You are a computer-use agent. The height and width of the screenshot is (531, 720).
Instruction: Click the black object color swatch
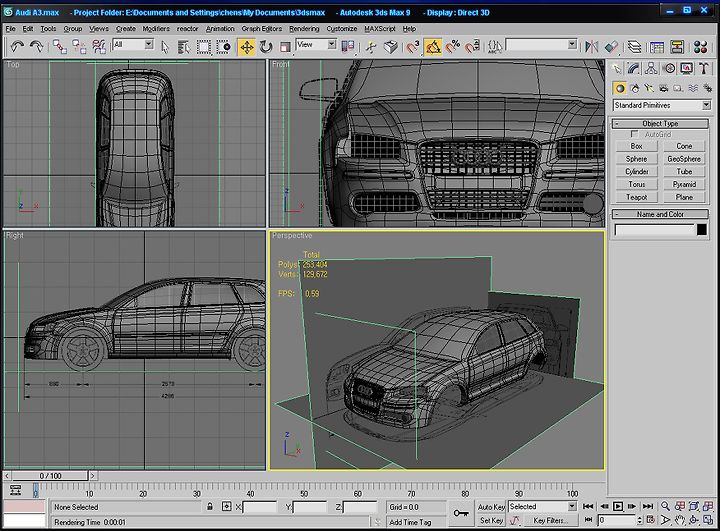pos(702,229)
